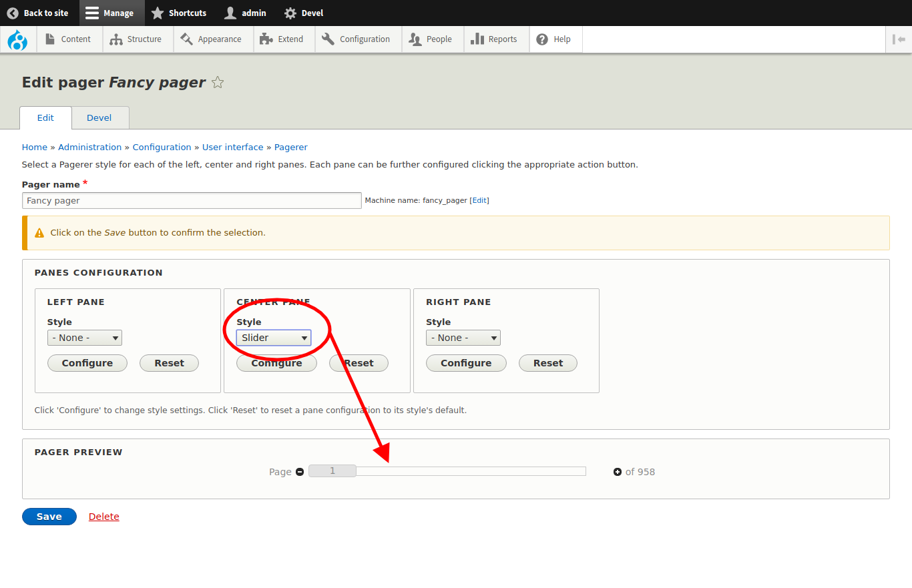
Task: Toggle the Manage menu tray
Action: 110,13
